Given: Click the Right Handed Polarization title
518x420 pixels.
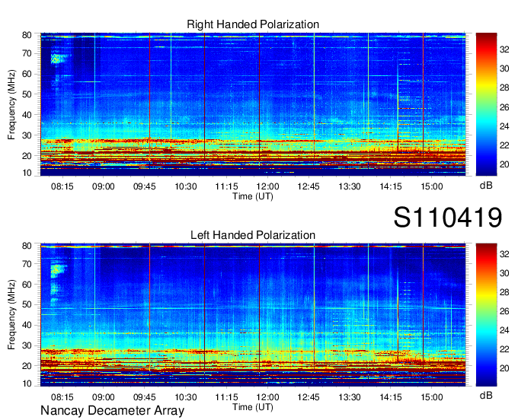Looking at the screenshot, I should point(253,24).
